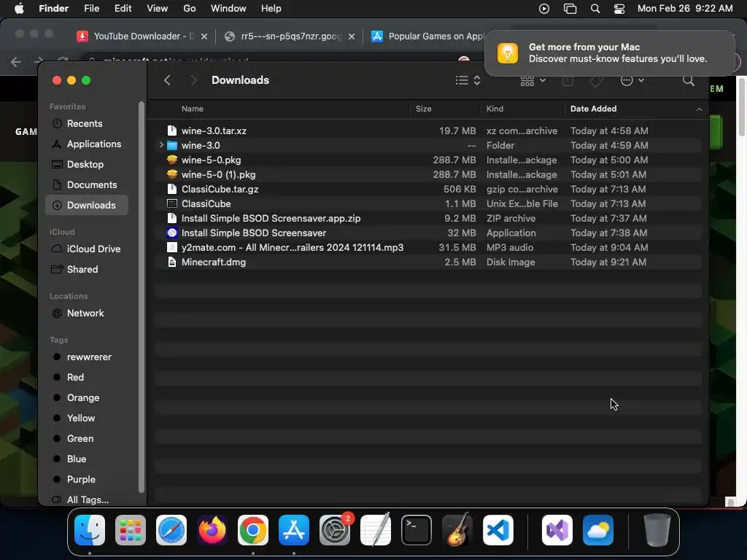Open Google Chrome in the Dock
The image size is (747, 560).
[253, 530]
